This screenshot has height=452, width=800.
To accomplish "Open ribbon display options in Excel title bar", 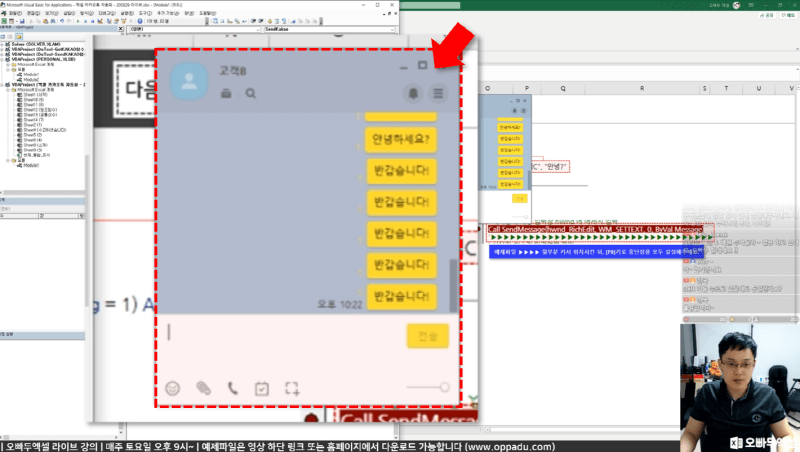I will [752, 5].
